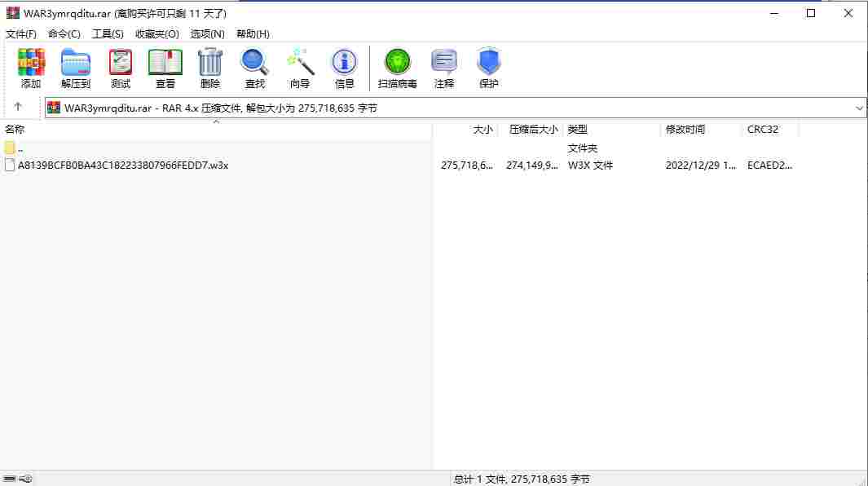Open the Tools (工具) menu
This screenshot has height=486, width=868.
108,33
